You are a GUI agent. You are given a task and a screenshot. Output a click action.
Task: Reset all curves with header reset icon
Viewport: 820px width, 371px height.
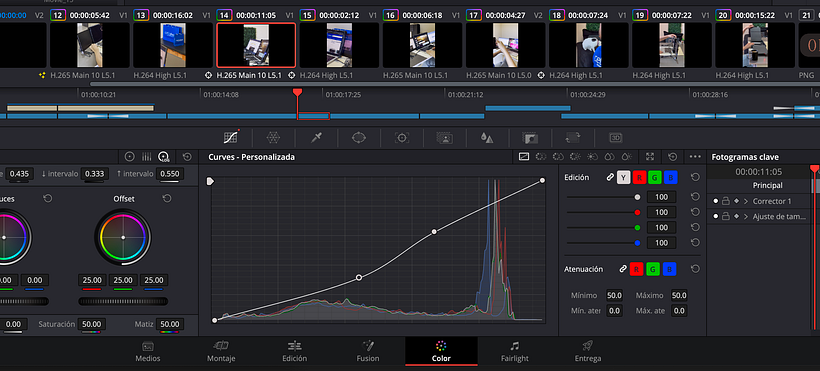[673, 156]
